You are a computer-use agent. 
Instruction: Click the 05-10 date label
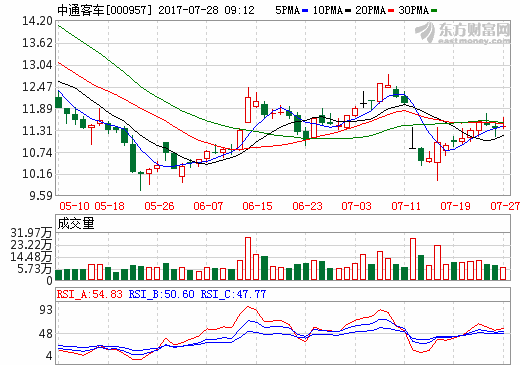click(74, 206)
